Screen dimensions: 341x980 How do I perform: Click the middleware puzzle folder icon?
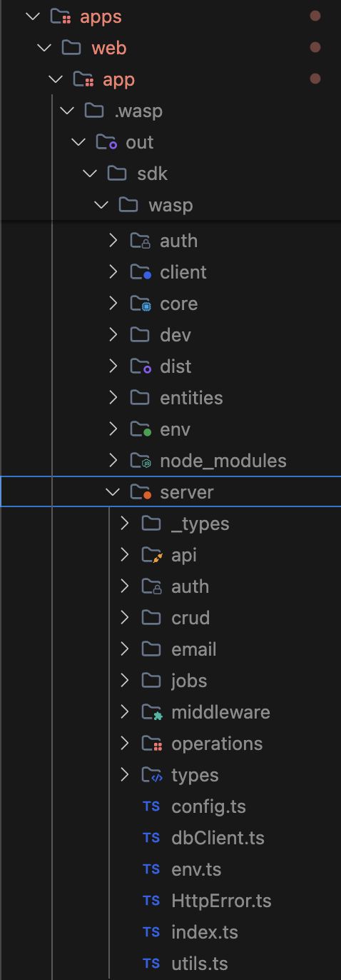click(152, 712)
